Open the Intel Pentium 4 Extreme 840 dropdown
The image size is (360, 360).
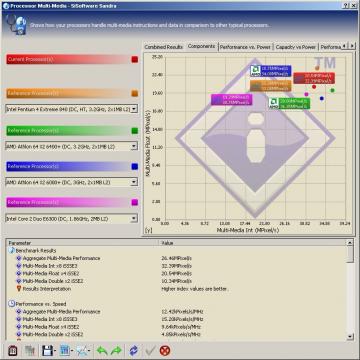[x=134, y=109]
